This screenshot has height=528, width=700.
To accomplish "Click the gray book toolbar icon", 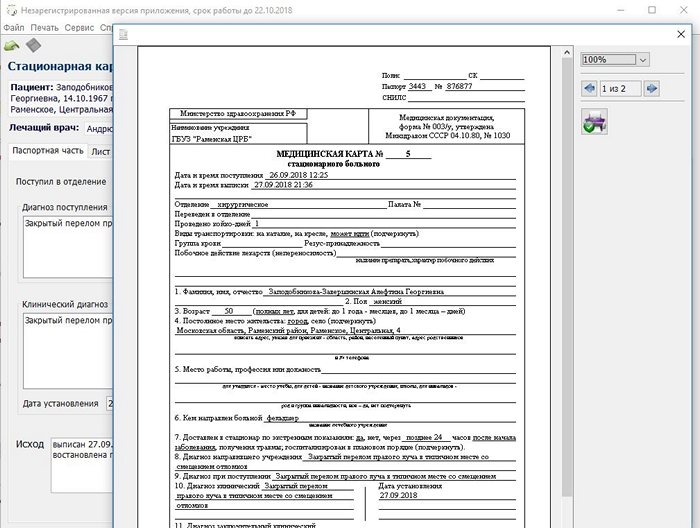I will [x=33, y=46].
